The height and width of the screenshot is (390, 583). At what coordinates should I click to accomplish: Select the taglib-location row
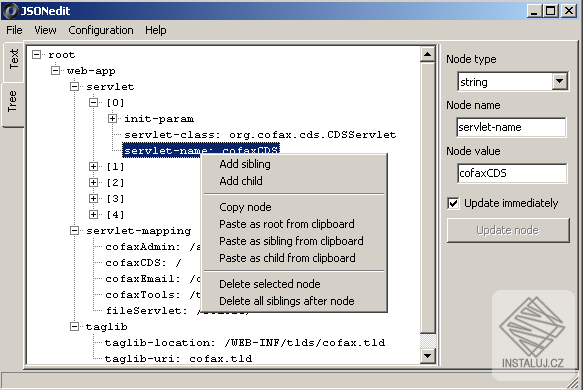pos(245,342)
